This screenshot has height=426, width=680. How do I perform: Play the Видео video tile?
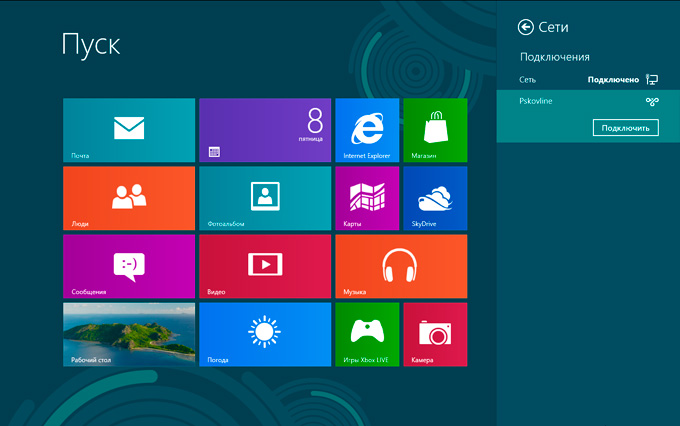pos(264,266)
